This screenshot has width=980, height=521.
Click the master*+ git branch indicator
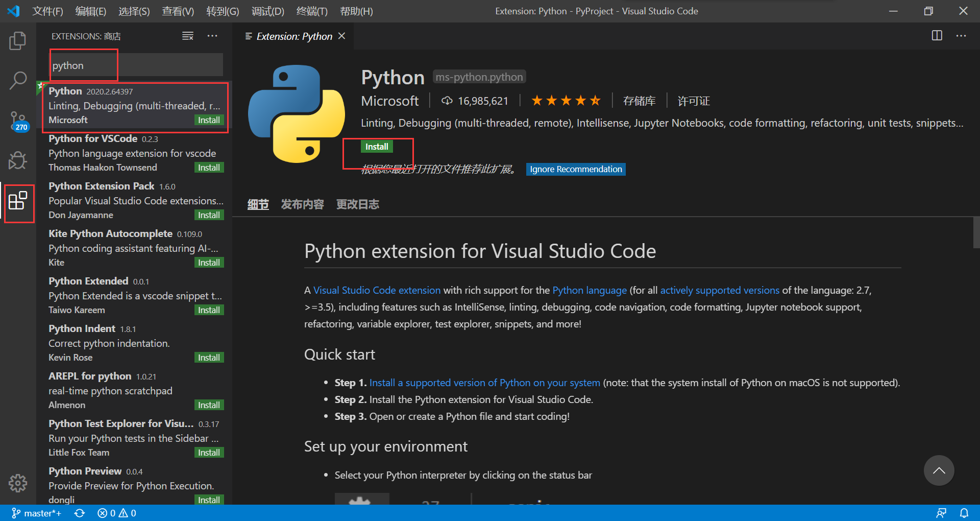[37, 513]
